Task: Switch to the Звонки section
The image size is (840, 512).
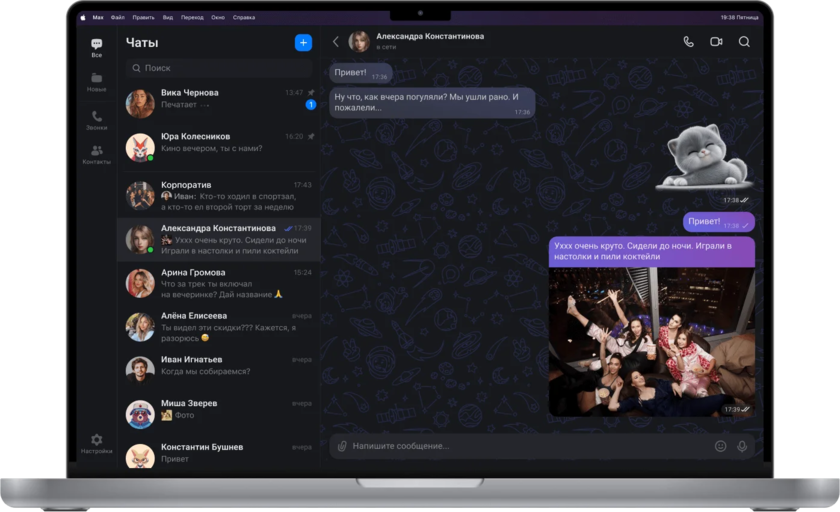Action: (x=96, y=120)
